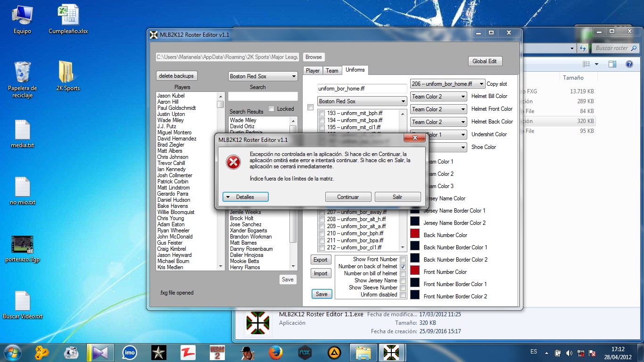
Task: Open Helmet Front Color dropdown
Action: pos(438,109)
